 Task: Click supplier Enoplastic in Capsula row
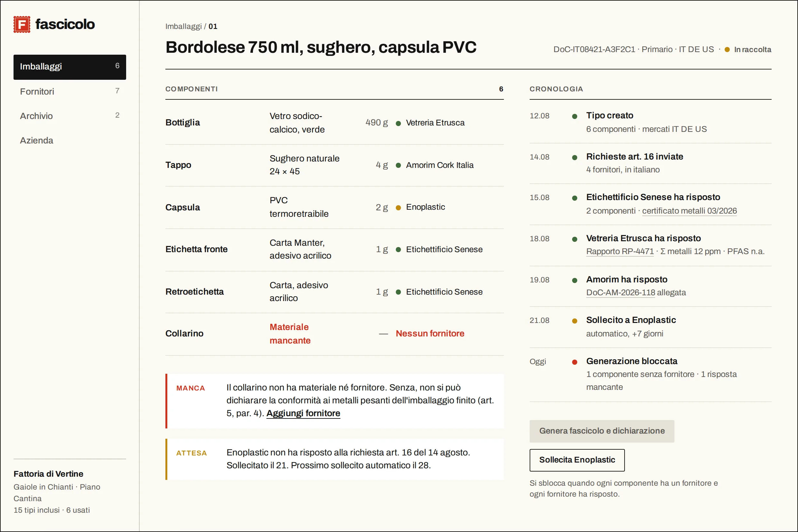(x=425, y=207)
